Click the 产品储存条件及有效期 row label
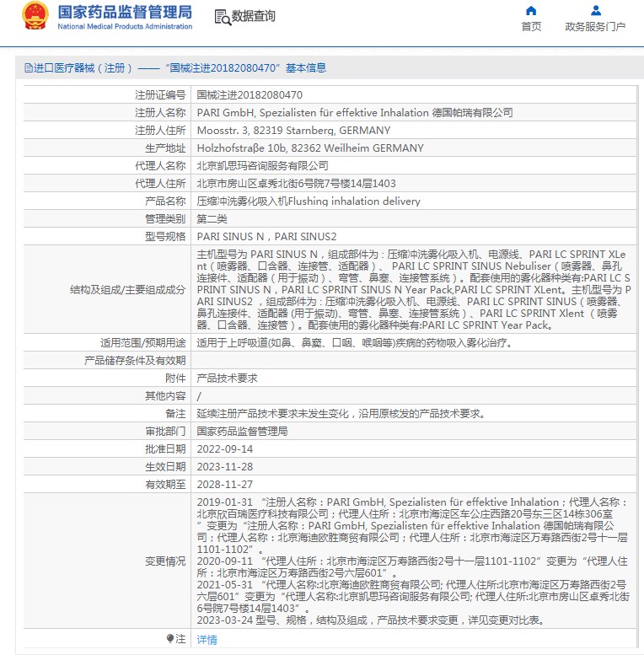This screenshot has height=655, width=644. coord(135,361)
